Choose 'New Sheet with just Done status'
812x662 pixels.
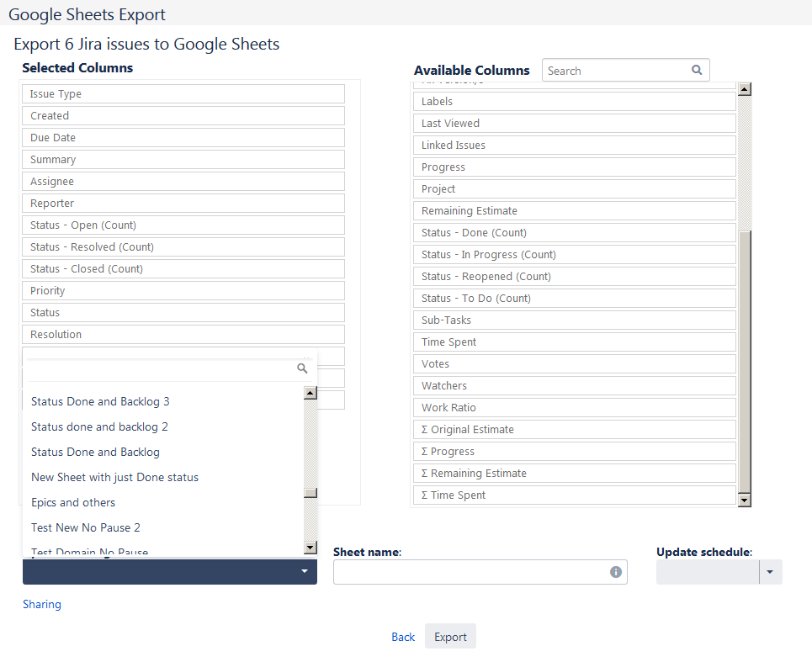pos(114,477)
